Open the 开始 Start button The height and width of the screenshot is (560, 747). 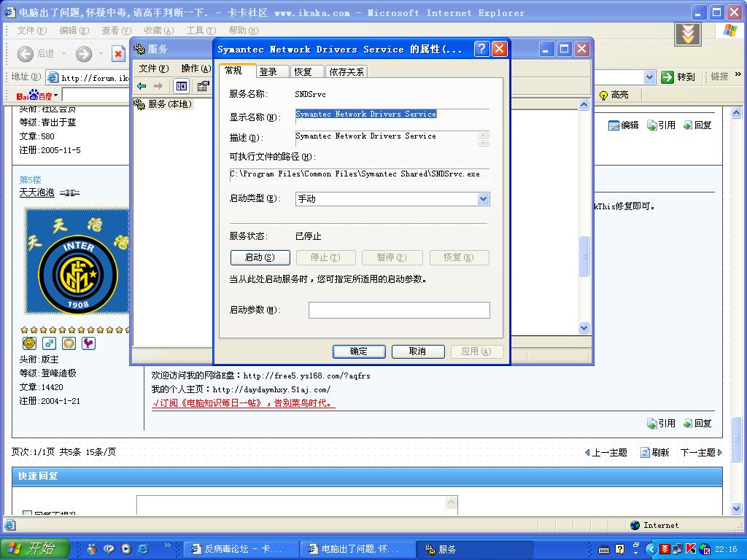click(x=35, y=548)
